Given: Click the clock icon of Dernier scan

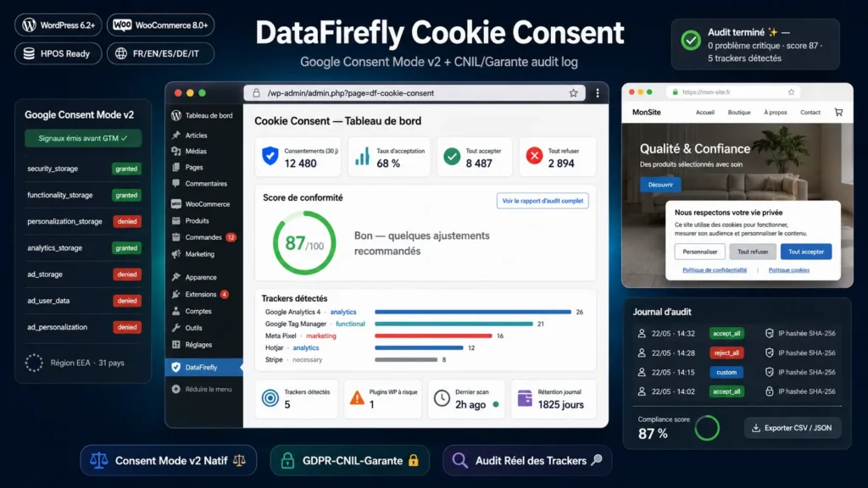Looking at the screenshot, I should coord(442,398).
